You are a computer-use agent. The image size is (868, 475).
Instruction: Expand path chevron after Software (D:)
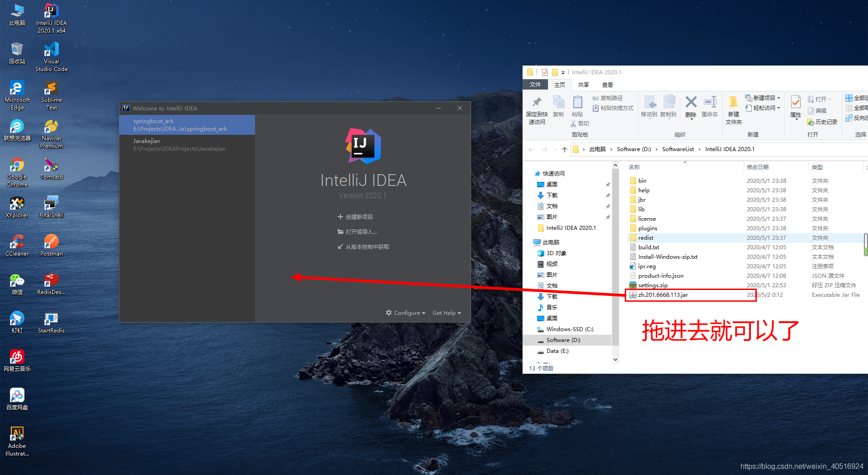coord(656,149)
